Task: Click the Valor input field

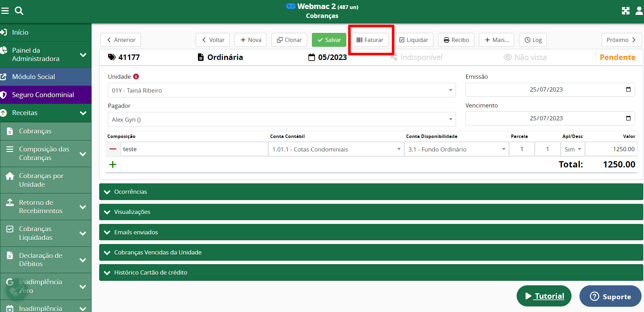Action: 611,149
